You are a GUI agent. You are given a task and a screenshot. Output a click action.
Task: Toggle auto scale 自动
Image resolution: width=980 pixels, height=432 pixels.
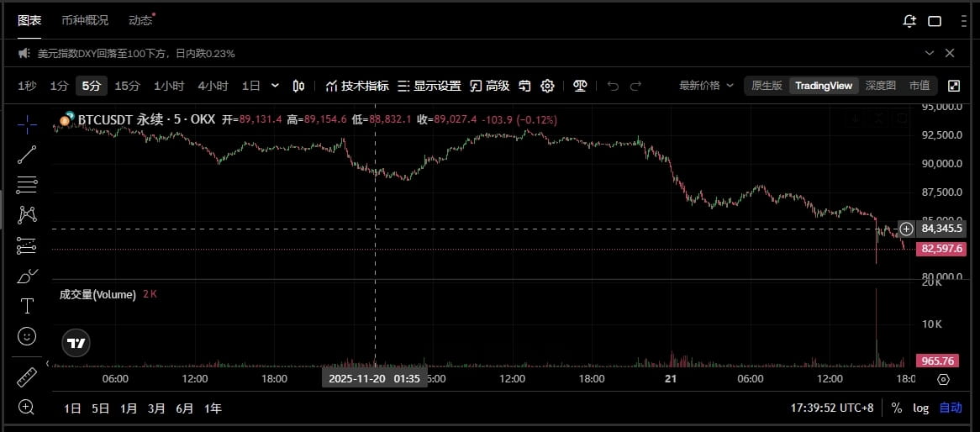click(x=951, y=408)
